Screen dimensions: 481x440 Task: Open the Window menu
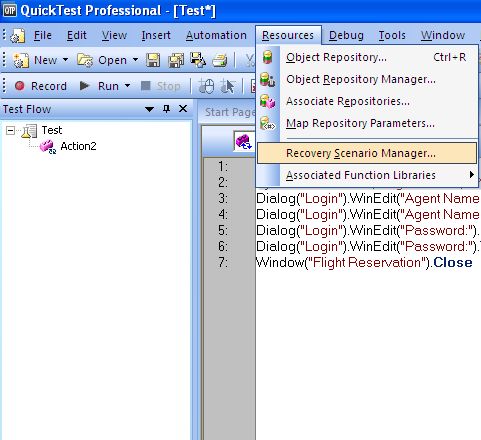(x=443, y=35)
